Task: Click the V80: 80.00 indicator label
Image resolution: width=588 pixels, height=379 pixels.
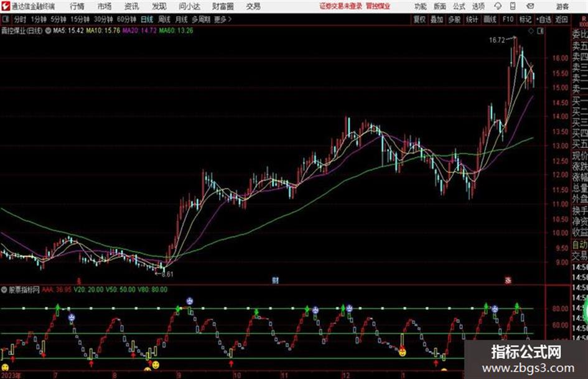Action: point(152,289)
